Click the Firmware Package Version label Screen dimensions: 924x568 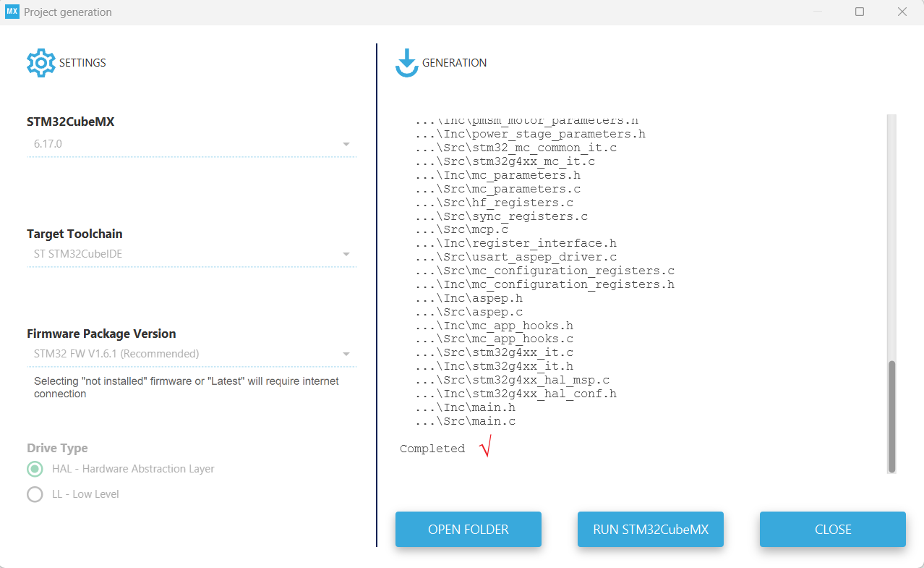[x=101, y=334]
